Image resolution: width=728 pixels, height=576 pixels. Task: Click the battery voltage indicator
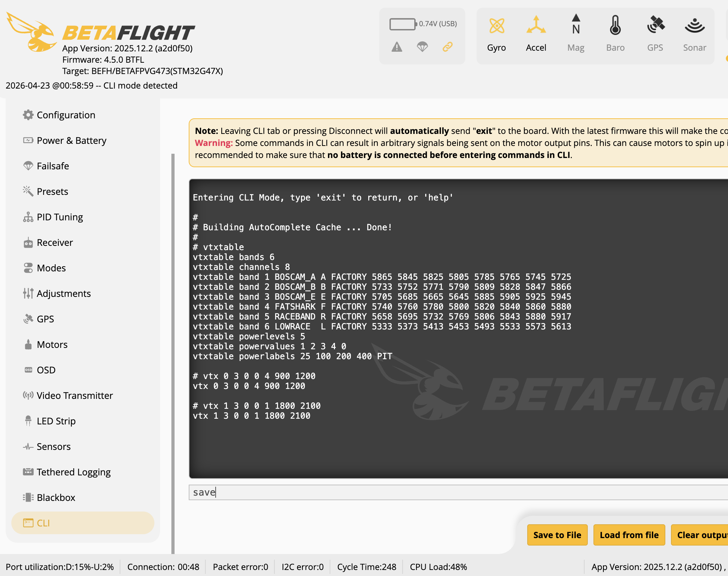pyautogui.click(x=403, y=24)
